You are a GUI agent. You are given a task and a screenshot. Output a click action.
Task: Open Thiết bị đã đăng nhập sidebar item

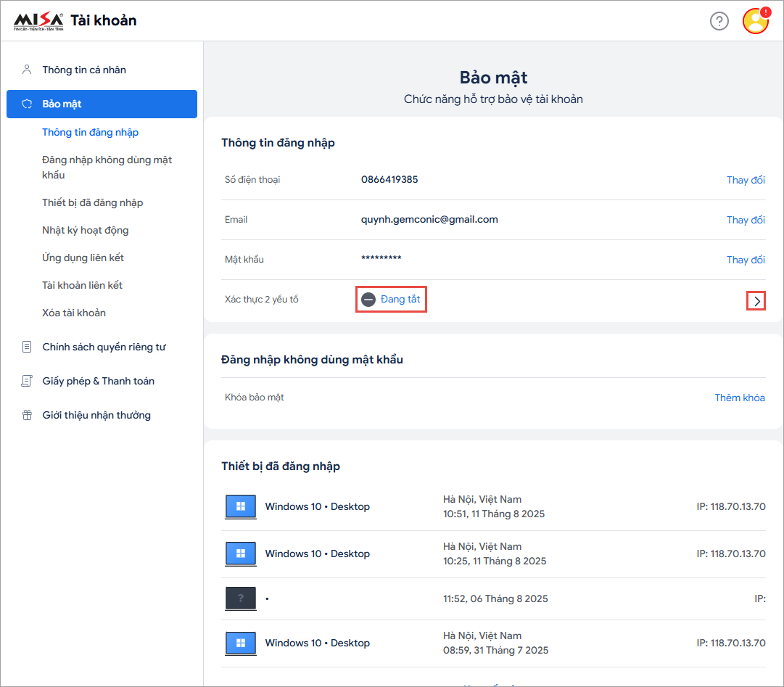coord(92,202)
